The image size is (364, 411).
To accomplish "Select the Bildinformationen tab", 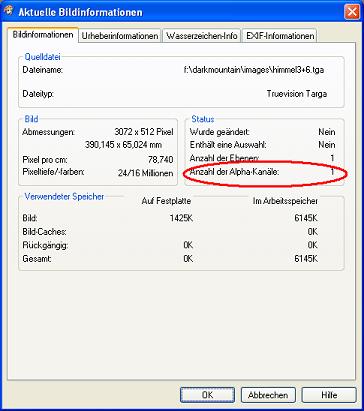I will (43, 35).
